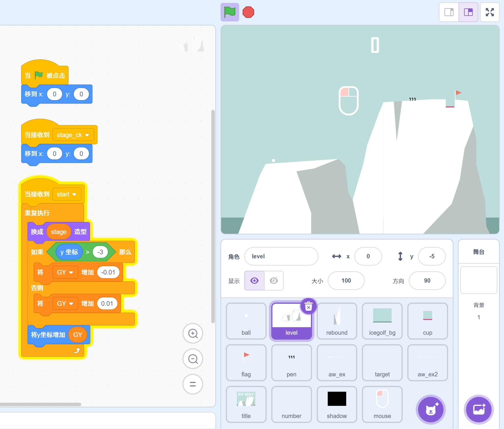This screenshot has height=429, width=504.
Task: Open the GY variable dropdown with -0.01
Action: (x=71, y=273)
